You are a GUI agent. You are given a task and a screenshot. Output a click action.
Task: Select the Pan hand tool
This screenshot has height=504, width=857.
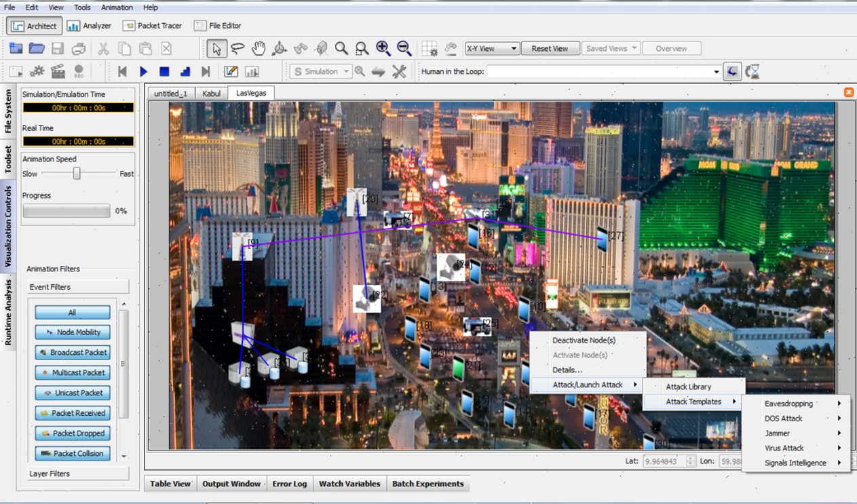[259, 48]
